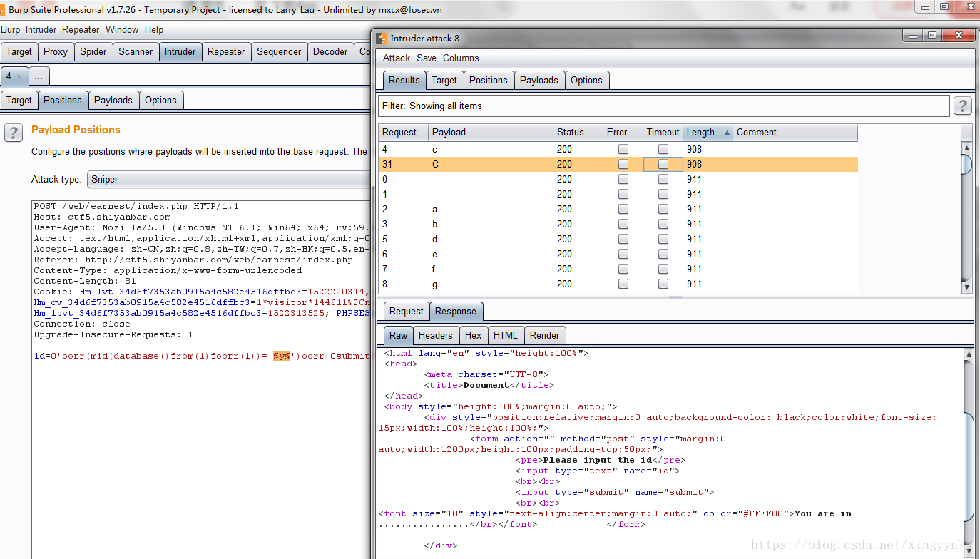Open the Intruder menu in main window
The width and height of the screenshot is (980, 559).
coord(41,29)
